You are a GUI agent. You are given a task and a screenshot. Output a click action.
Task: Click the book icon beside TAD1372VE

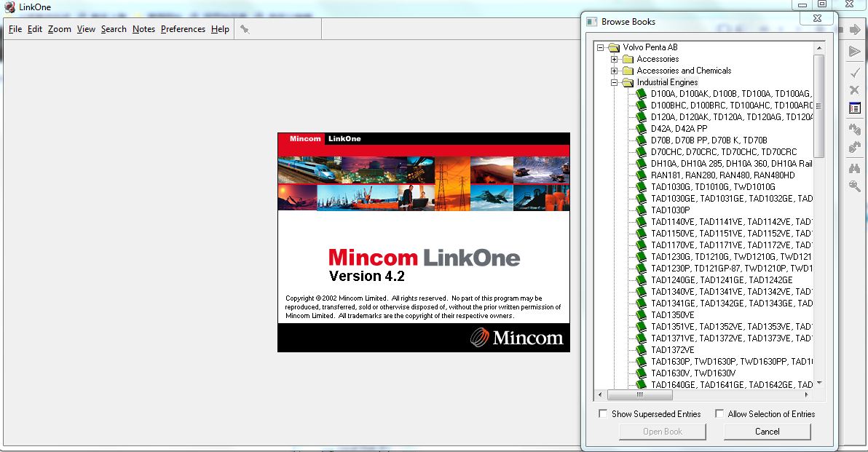[641, 349]
